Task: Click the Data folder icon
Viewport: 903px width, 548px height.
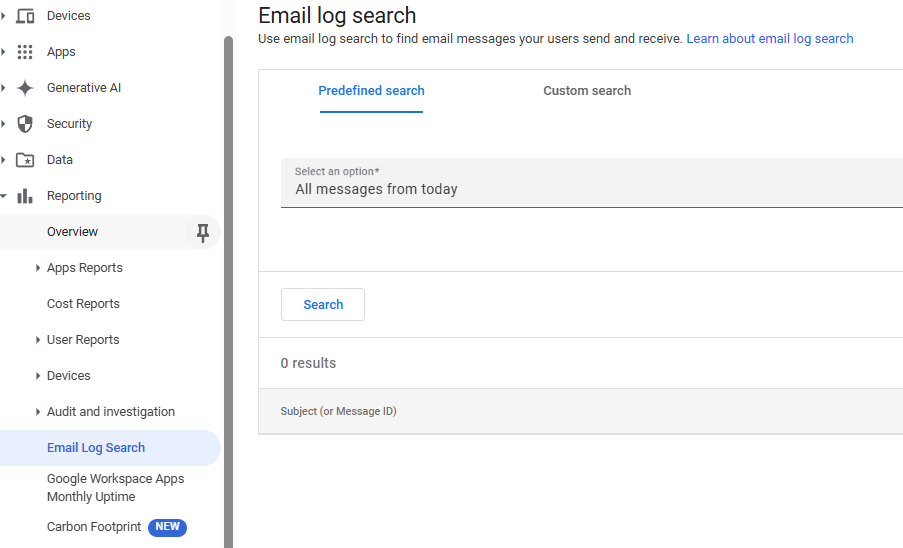Action: [x=26, y=160]
